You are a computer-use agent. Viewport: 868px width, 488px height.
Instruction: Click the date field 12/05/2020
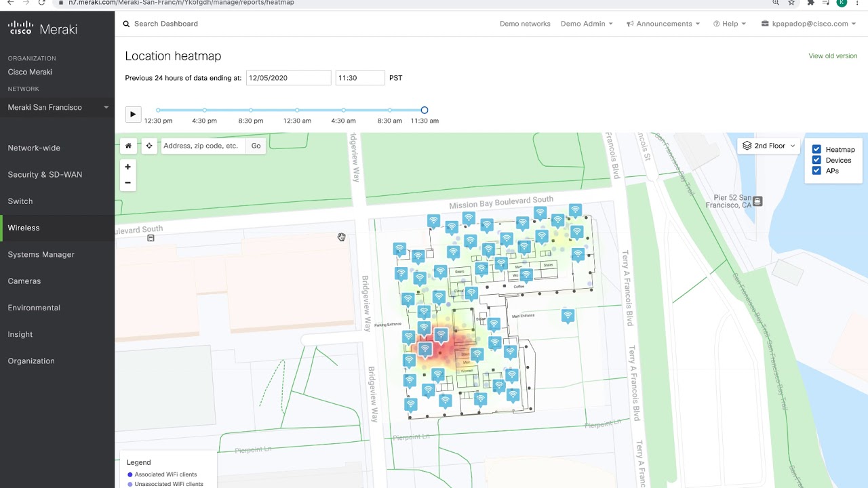pyautogui.click(x=288, y=78)
